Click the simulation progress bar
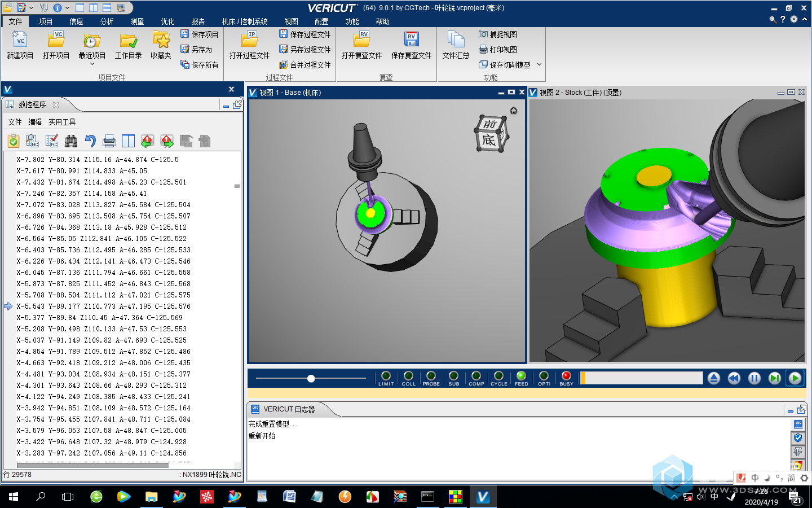 (x=642, y=378)
